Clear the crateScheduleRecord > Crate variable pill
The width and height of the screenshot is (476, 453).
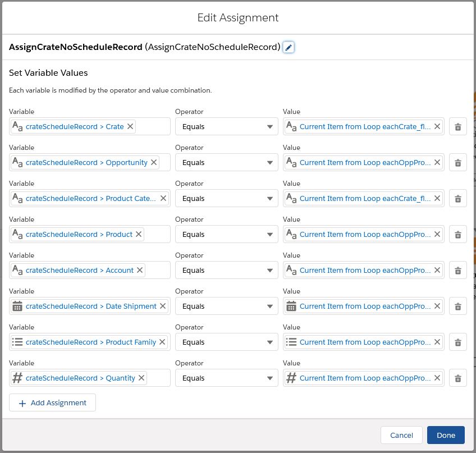(130, 127)
